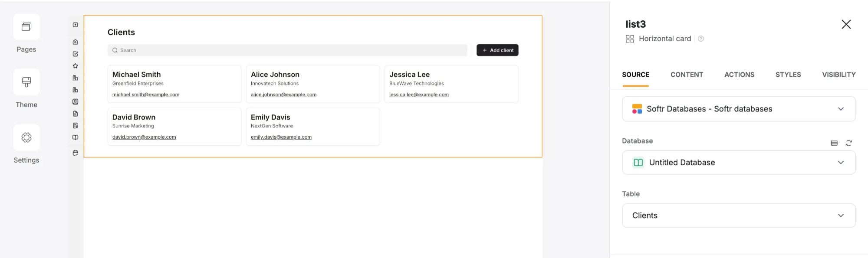Open the Clients table dropdown
Screen dimensions: 868x258
[x=739, y=216]
